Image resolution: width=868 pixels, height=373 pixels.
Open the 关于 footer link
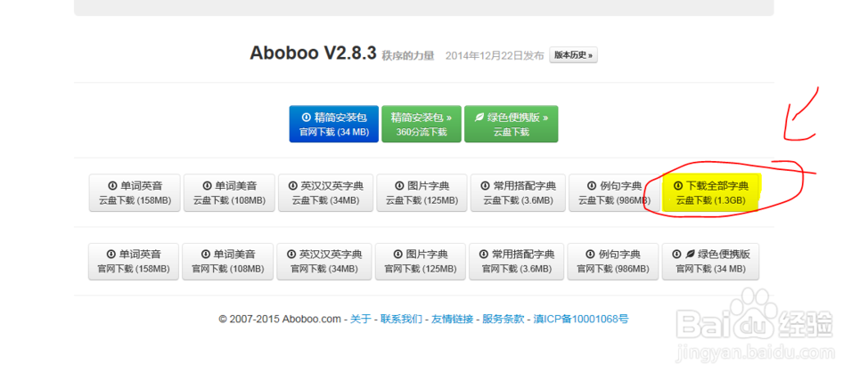pyautogui.click(x=359, y=319)
